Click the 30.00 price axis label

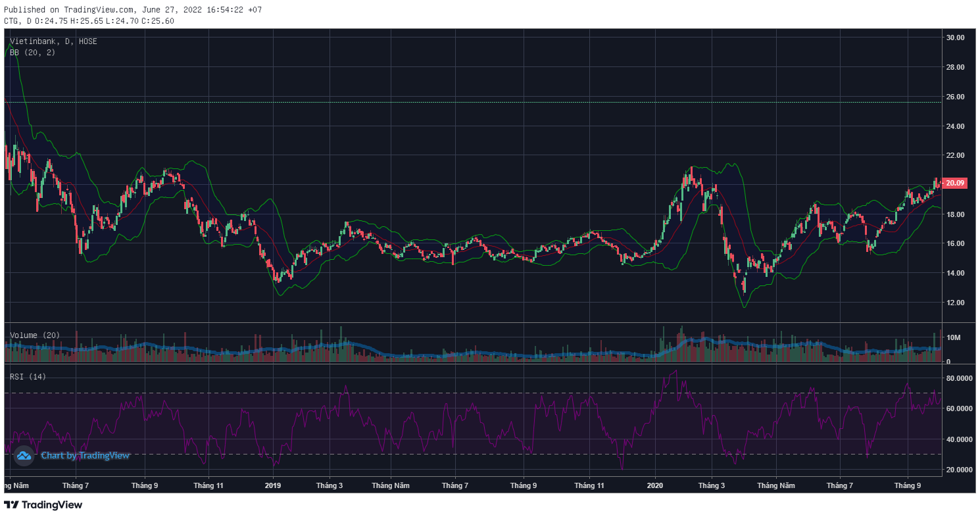(954, 37)
